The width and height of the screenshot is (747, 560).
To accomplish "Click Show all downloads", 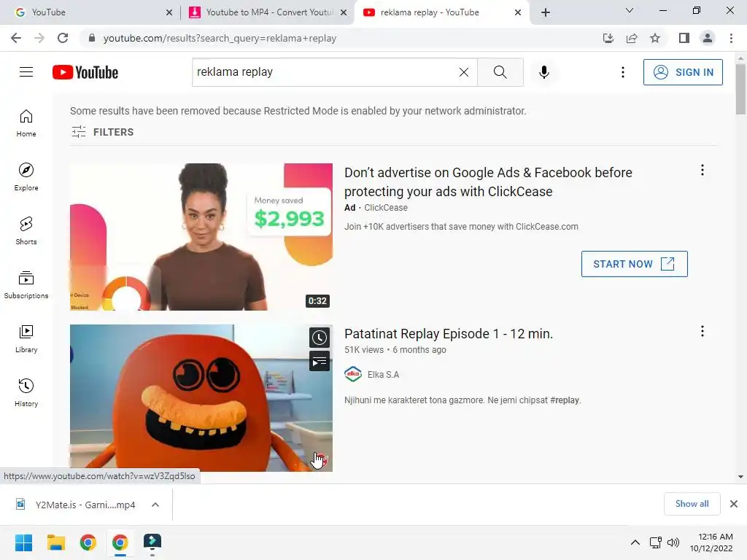I will (692, 504).
